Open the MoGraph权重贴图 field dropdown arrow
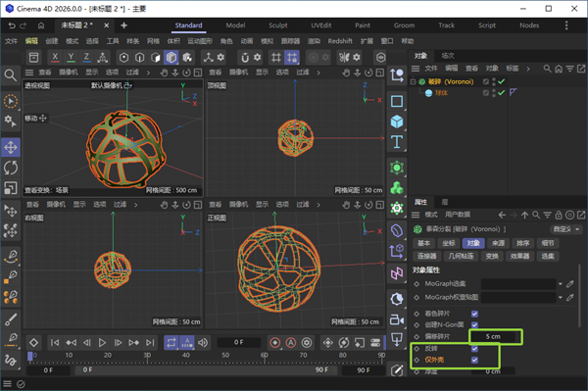The height and width of the screenshot is (391, 588). [x=561, y=298]
